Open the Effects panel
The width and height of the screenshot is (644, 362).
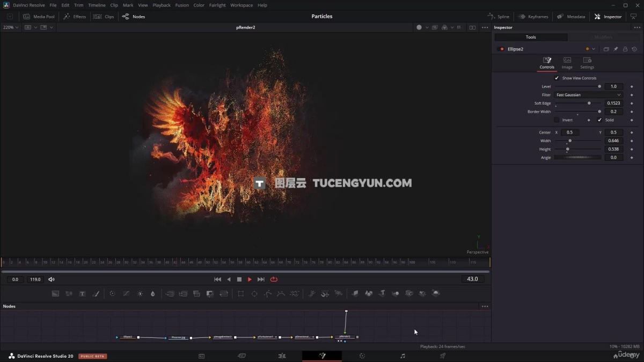[75, 17]
